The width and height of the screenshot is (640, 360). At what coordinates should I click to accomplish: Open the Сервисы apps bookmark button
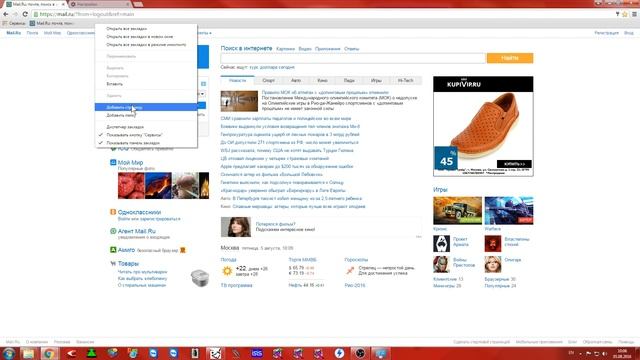[x=14, y=23]
